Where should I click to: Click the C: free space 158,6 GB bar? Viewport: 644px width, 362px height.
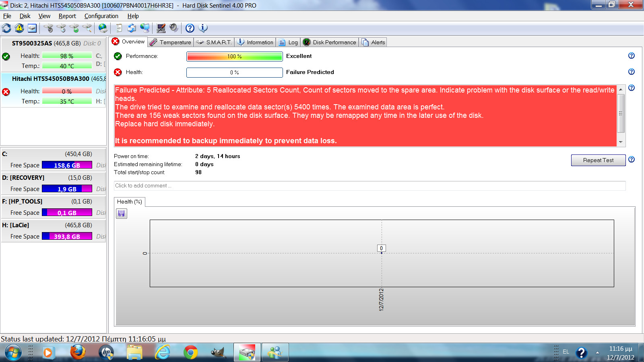(67, 165)
